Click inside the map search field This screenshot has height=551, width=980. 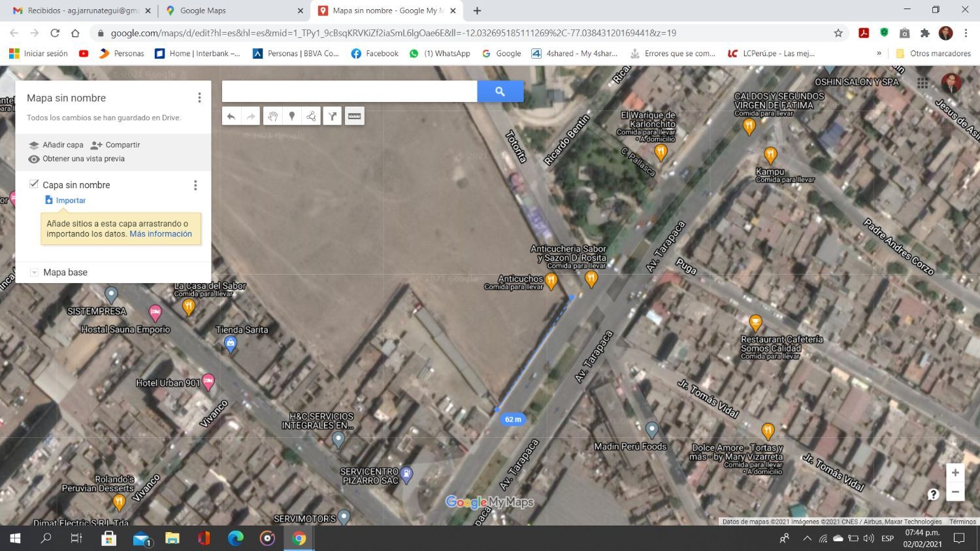point(350,92)
